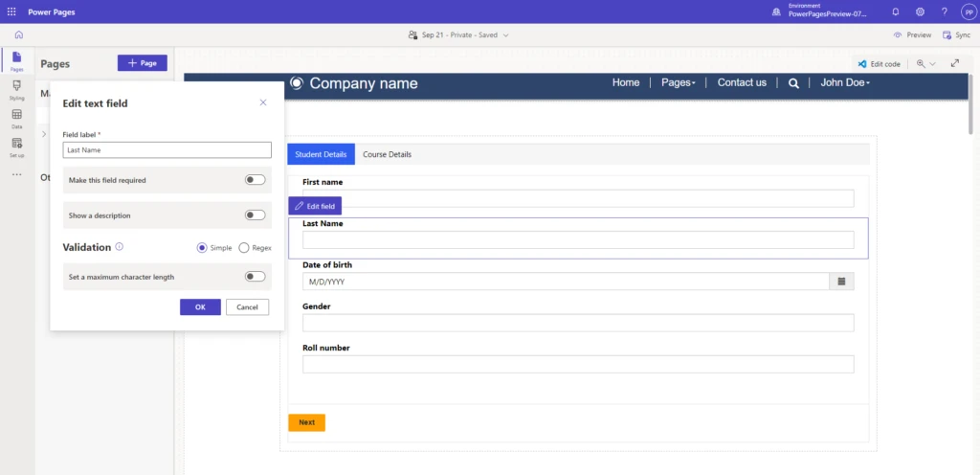Screen dimensions: 980x475
Task: Enable Show a description switch
Action: click(x=255, y=215)
